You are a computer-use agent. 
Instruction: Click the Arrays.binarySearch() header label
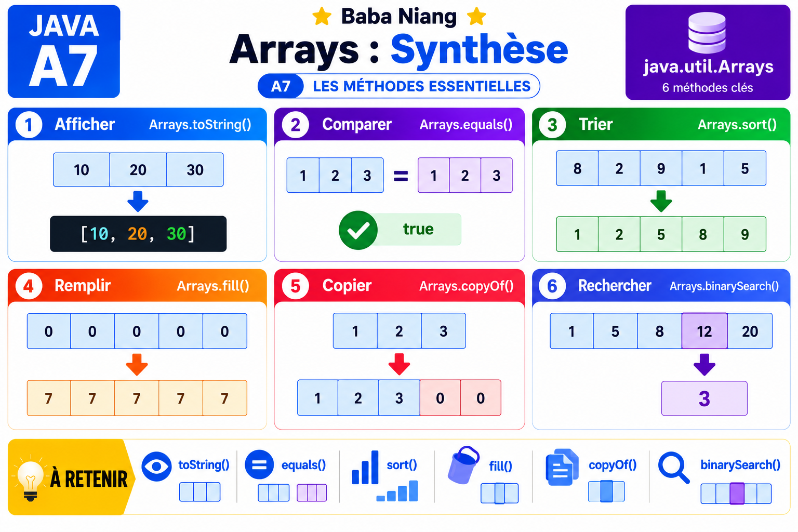click(x=724, y=286)
